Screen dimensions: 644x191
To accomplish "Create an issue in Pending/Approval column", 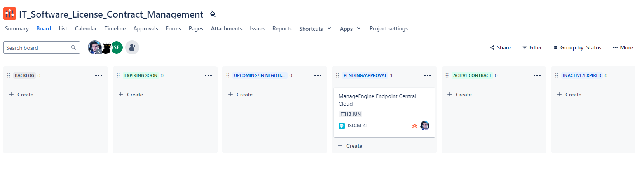I will pyautogui.click(x=350, y=146).
